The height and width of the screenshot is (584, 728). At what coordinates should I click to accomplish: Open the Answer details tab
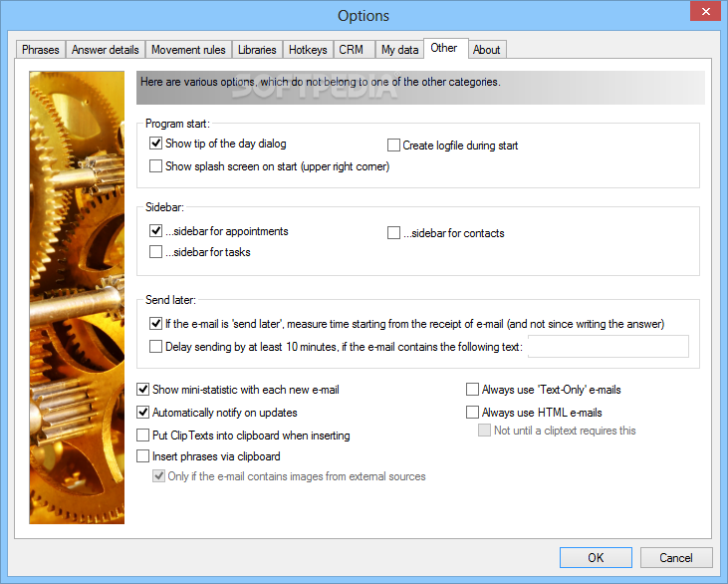pyautogui.click(x=106, y=50)
